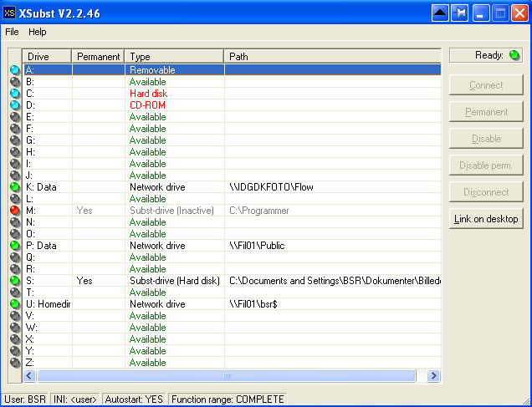Click Available type for drive O:
The width and height of the screenshot is (532, 407).
(x=147, y=234)
